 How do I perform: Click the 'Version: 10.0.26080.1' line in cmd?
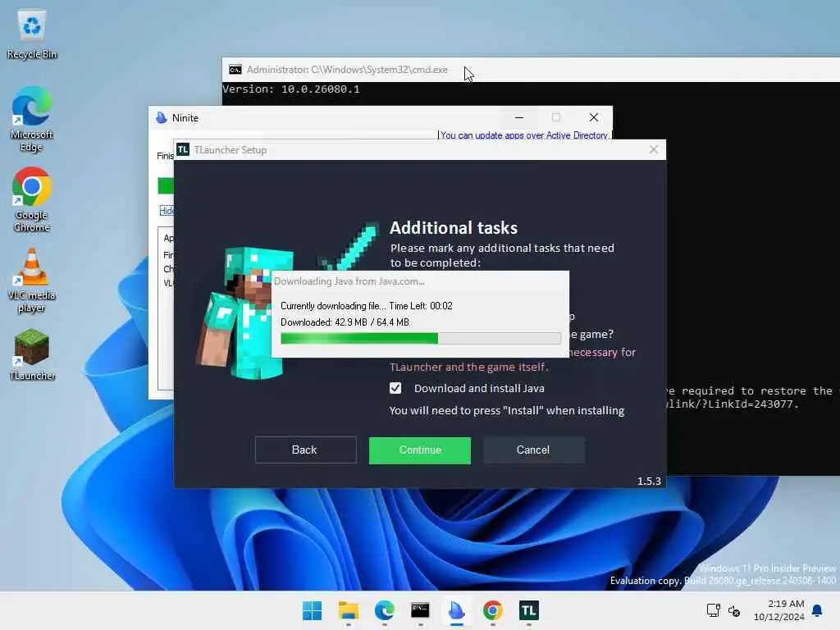(x=291, y=89)
